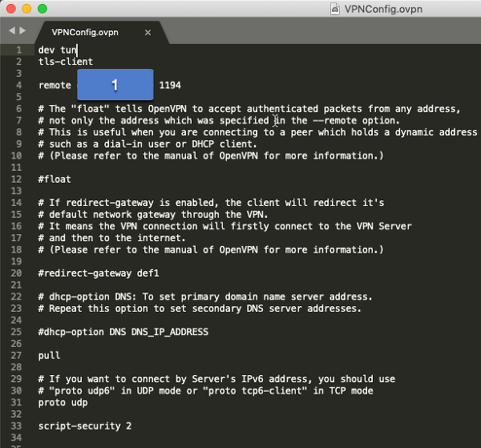Click comment '# dhcp-option DNS: To set primary'
481x448 pixels.
click(205, 297)
